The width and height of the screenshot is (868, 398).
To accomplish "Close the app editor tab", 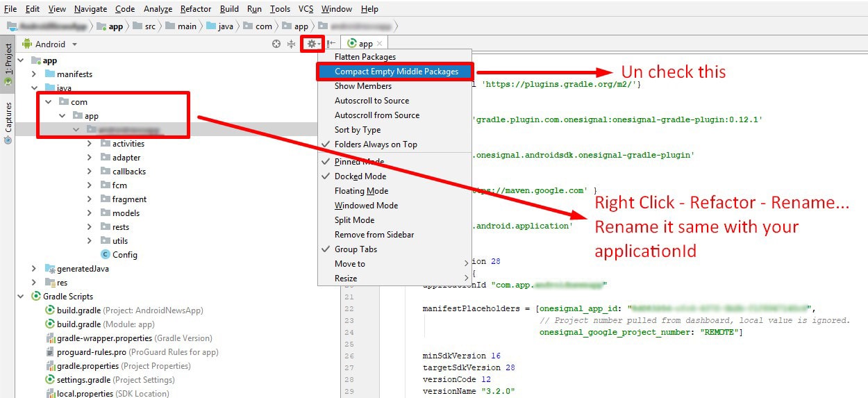I will click(x=379, y=44).
